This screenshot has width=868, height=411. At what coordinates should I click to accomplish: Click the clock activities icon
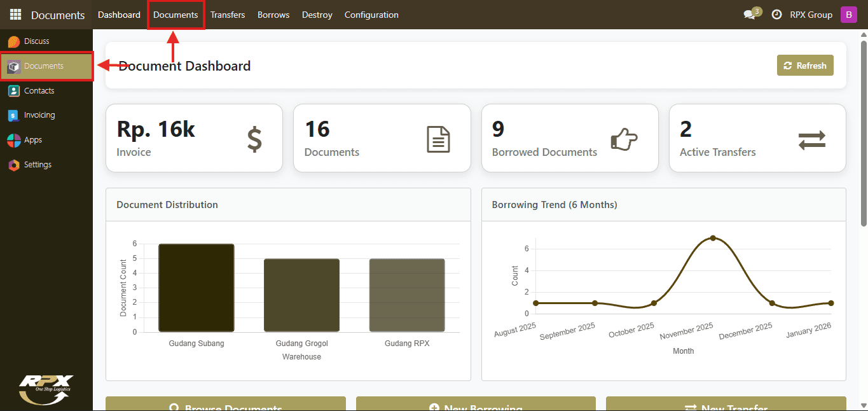tap(776, 15)
